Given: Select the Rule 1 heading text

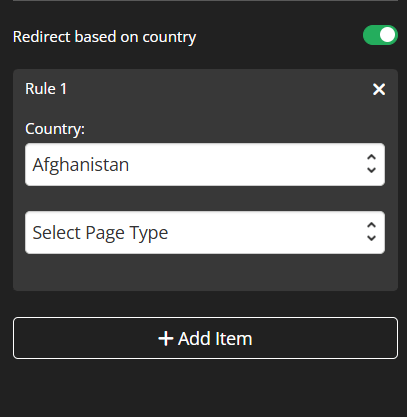Looking at the screenshot, I should 46,89.
